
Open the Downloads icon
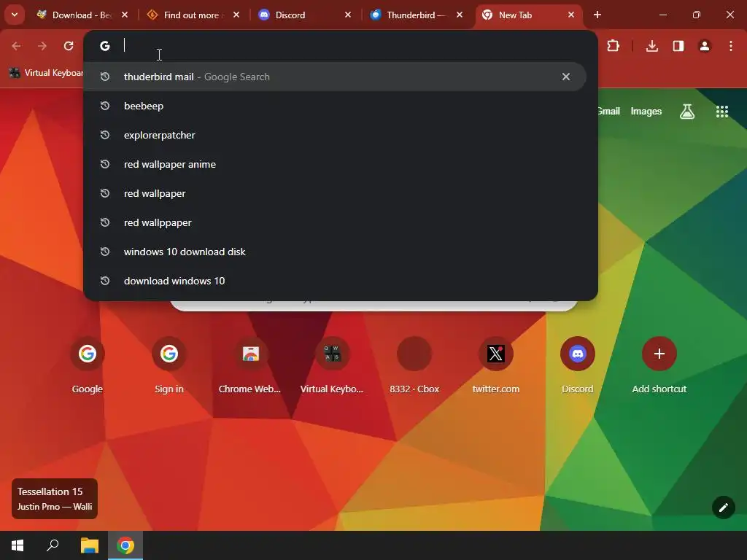(652, 46)
